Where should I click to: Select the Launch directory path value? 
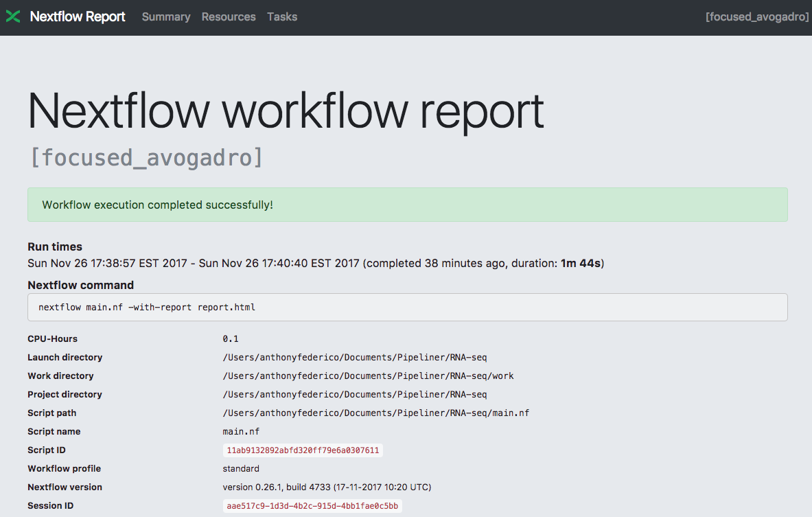pyautogui.click(x=355, y=358)
